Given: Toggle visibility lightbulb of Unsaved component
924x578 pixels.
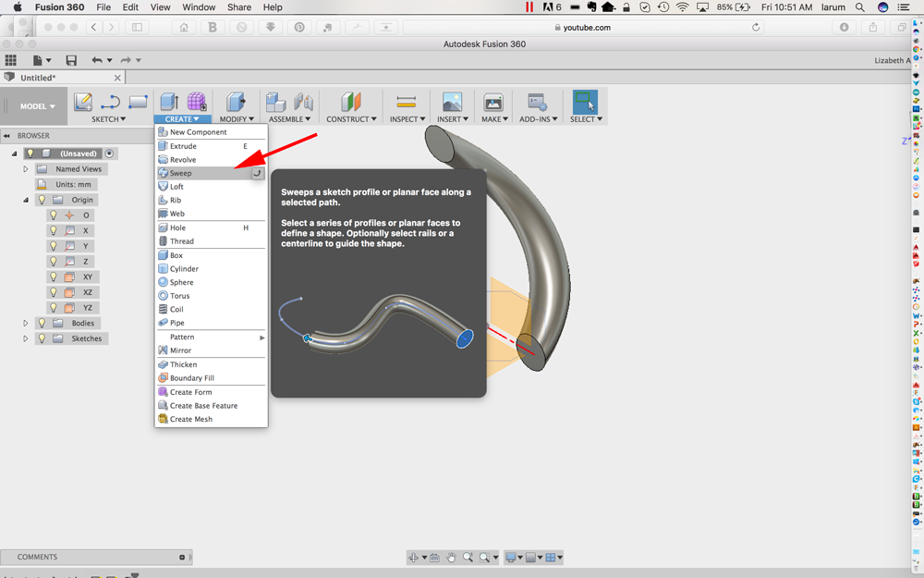Looking at the screenshot, I should pyautogui.click(x=30, y=154).
